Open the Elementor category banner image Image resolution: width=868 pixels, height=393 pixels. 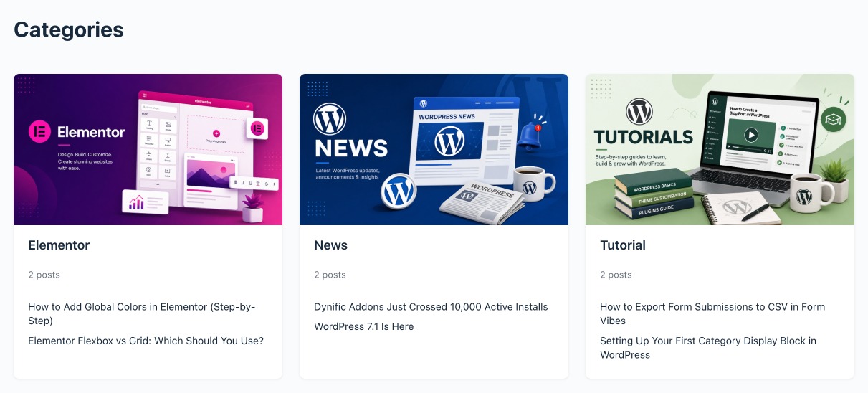pyautogui.click(x=148, y=149)
